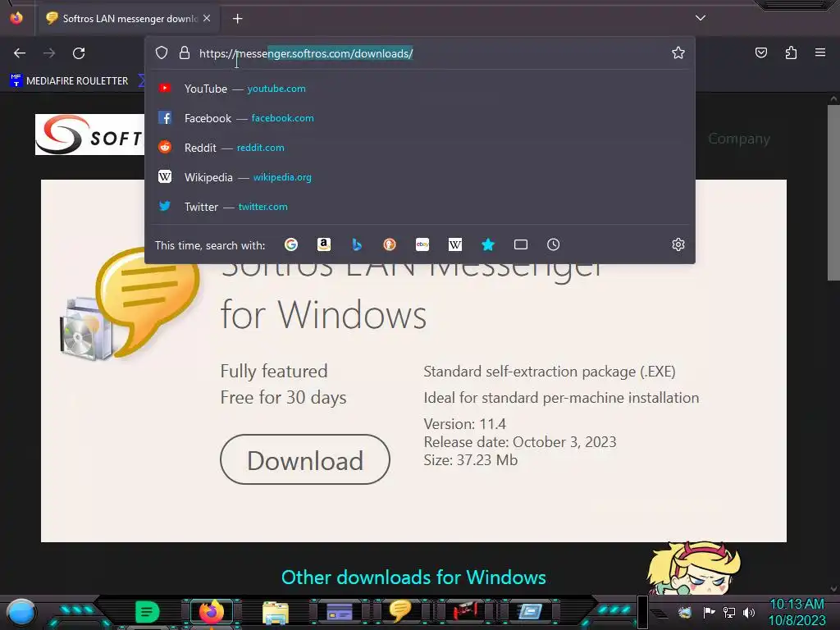
Task: Click the Softros logo on the page
Action: click(89, 135)
